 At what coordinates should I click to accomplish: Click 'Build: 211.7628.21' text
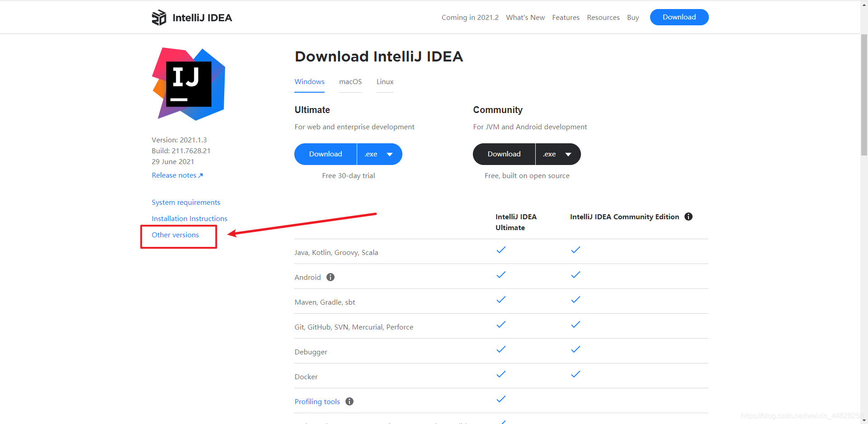tap(181, 151)
